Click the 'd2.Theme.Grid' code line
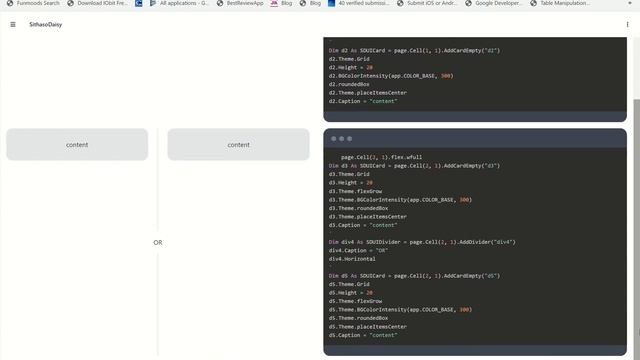The width and height of the screenshot is (640, 360). (x=349, y=59)
